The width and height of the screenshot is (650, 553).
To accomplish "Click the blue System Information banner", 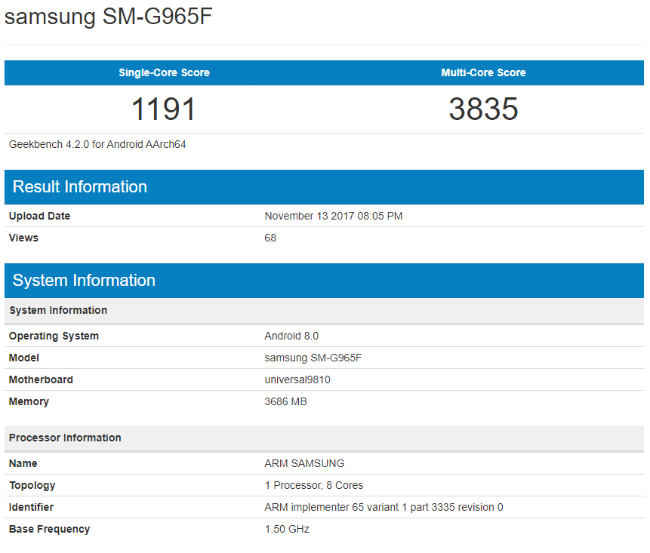I will (x=324, y=281).
